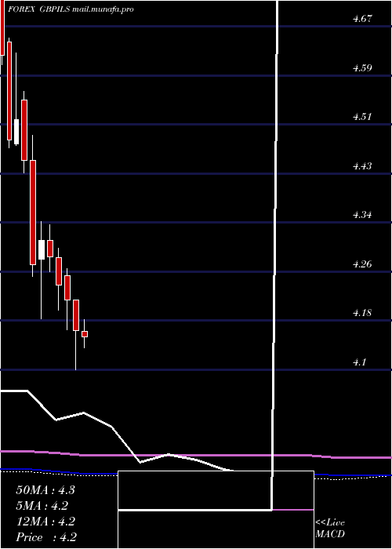392x549 pixels.
Task: Click the '<<Live MACD' label
Action: tap(330, 529)
